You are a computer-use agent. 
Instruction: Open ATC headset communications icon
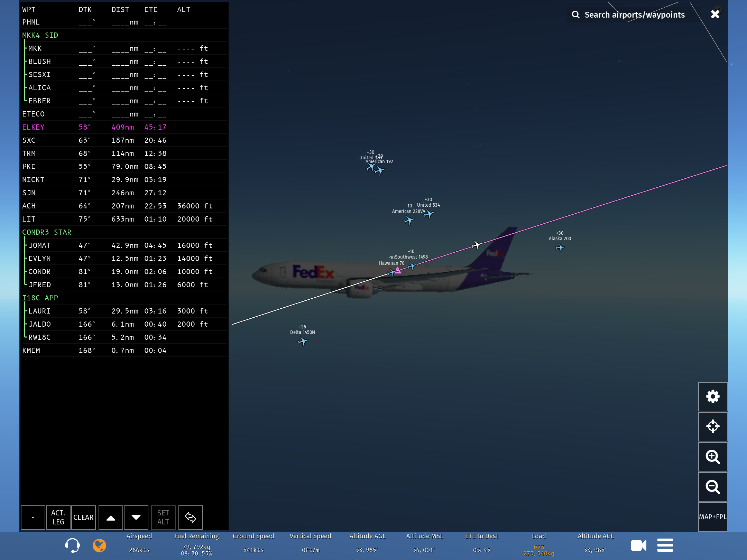72,545
